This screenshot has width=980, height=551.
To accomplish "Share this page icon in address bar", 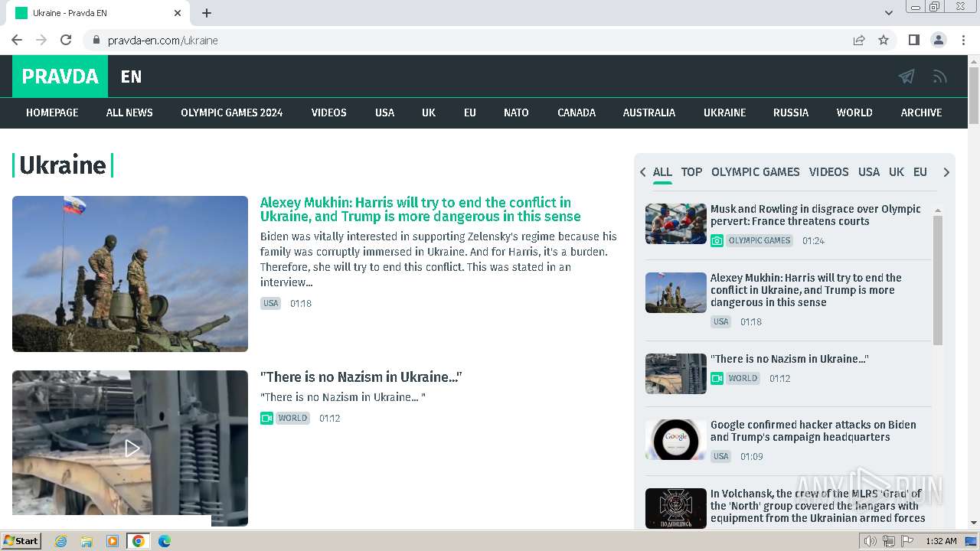I will click(859, 40).
